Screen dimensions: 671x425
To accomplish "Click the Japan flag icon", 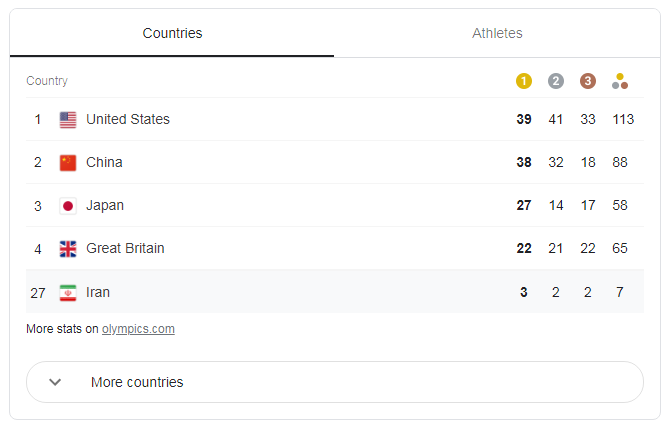I will pos(68,206).
